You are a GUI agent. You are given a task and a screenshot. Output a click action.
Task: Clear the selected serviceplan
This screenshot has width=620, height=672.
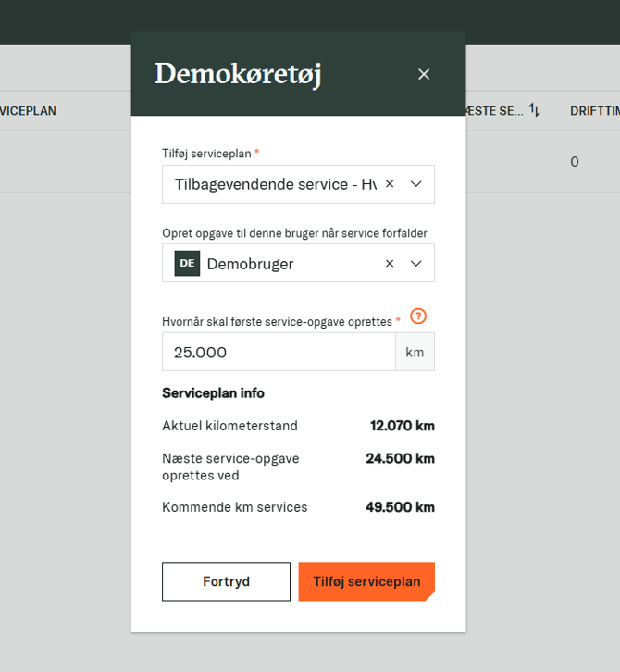click(x=390, y=184)
